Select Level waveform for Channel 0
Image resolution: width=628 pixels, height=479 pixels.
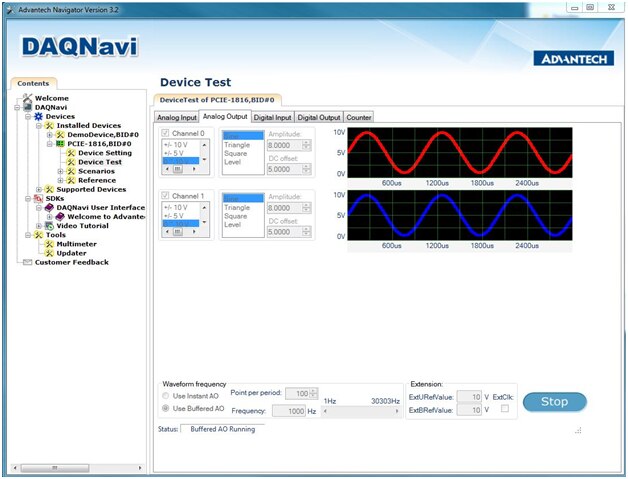[233, 162]
